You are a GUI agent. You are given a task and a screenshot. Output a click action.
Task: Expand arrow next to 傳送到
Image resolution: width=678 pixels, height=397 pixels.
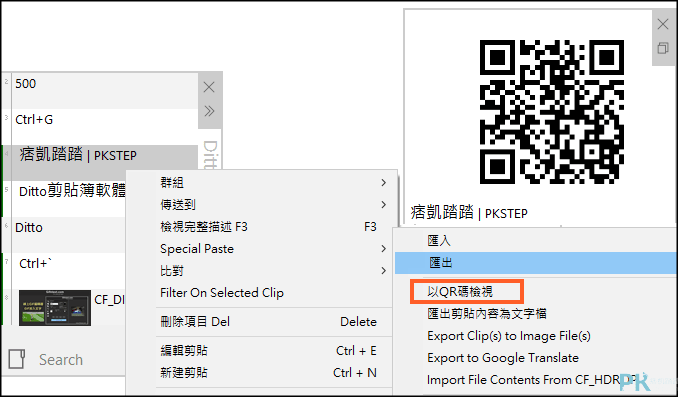[384, 205]
